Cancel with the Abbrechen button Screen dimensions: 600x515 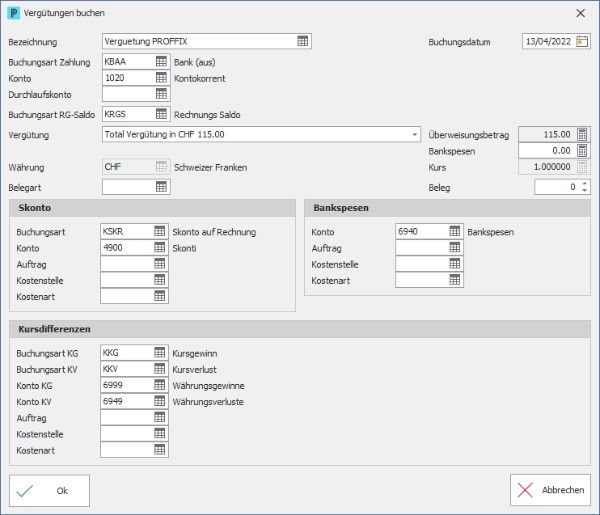click(550, 490)
